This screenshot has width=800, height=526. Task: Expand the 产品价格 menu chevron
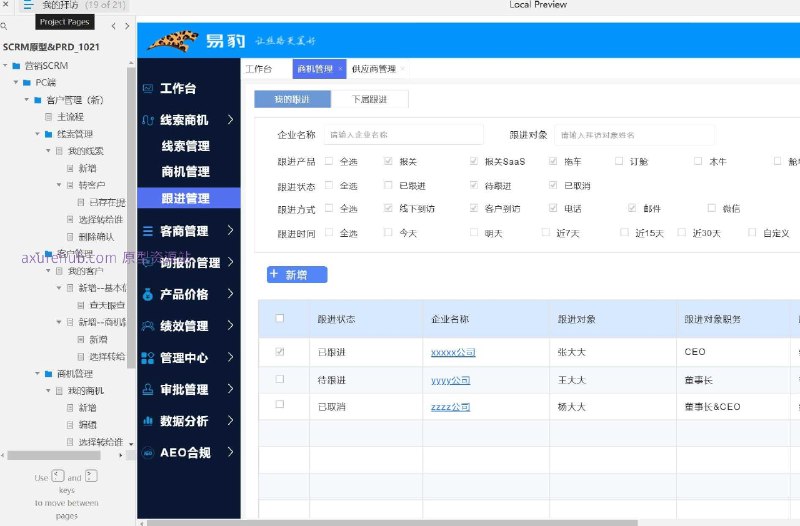coord(231,293)
